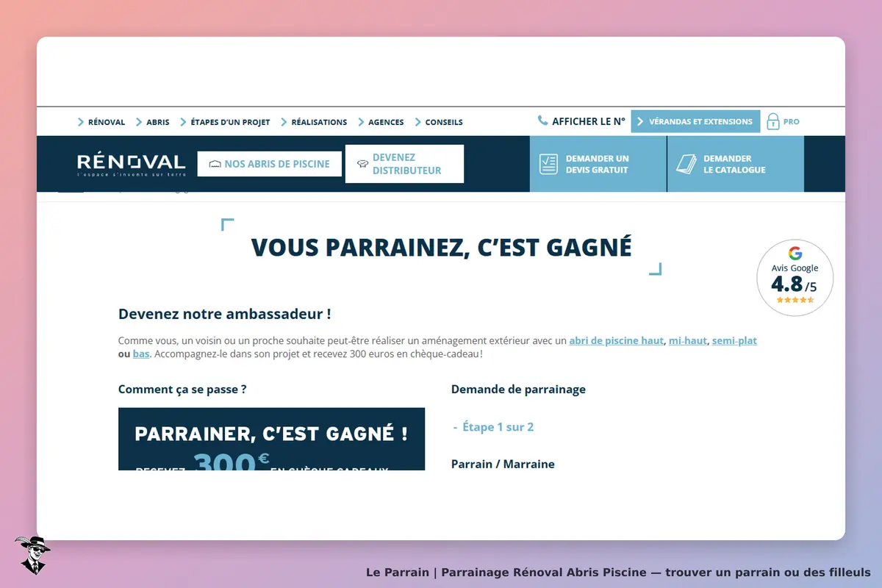Click the Rénoval logo
882x588 pixels.
click(x=132, y=165)
